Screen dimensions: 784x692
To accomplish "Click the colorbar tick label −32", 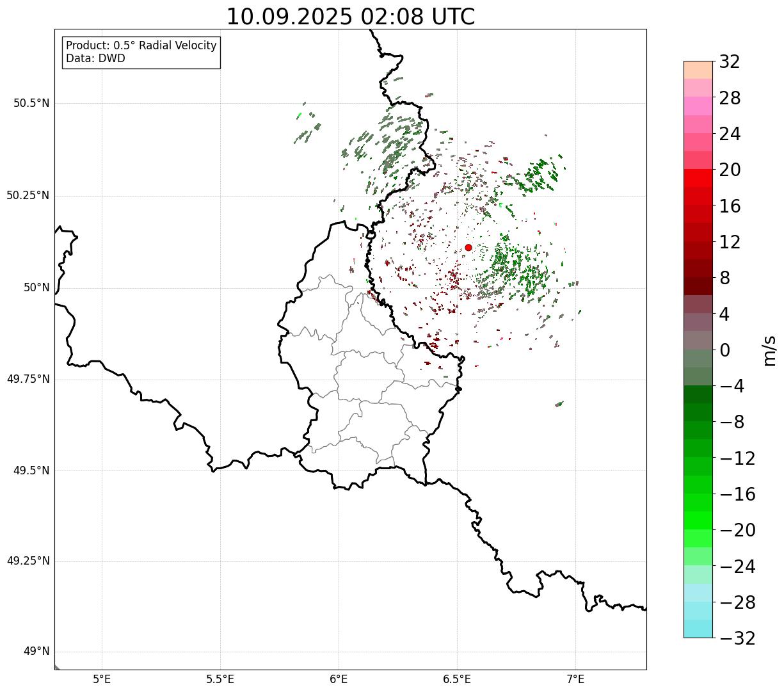I will (737, 638).
